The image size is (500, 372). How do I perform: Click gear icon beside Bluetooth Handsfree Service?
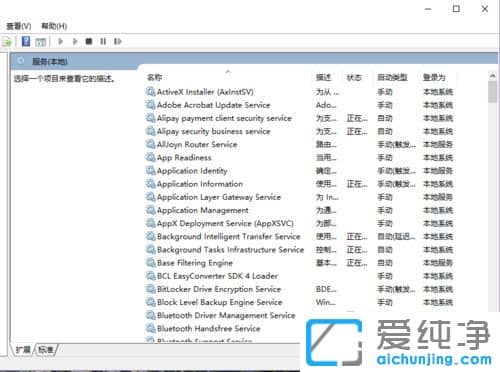151,328
